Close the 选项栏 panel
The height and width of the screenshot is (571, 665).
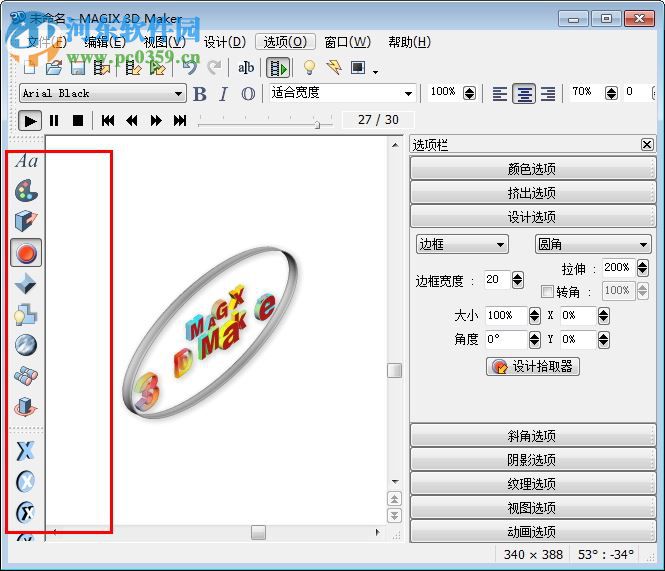[x=647, y=145]
